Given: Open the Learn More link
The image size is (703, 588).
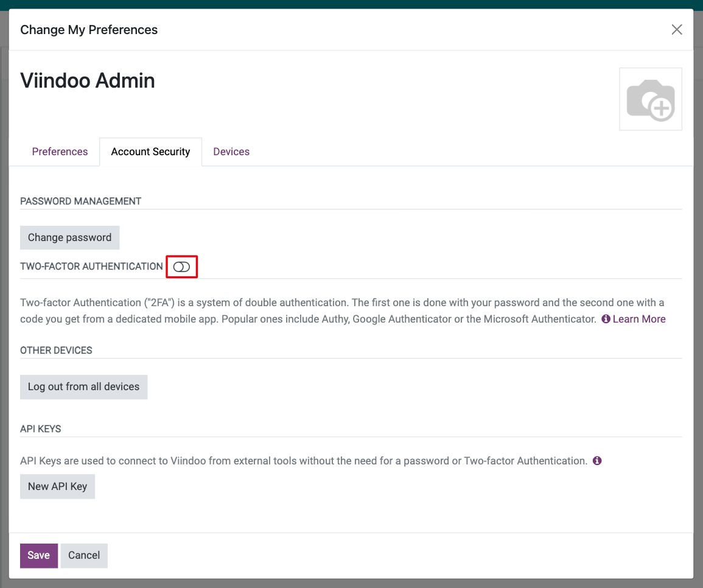Looking at the screenshot, I should (639, 319).
